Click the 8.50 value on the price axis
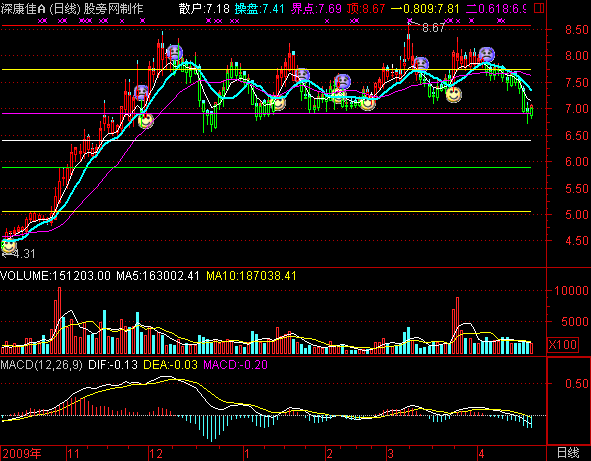The image size is (591, 461). tap(576, 29)
